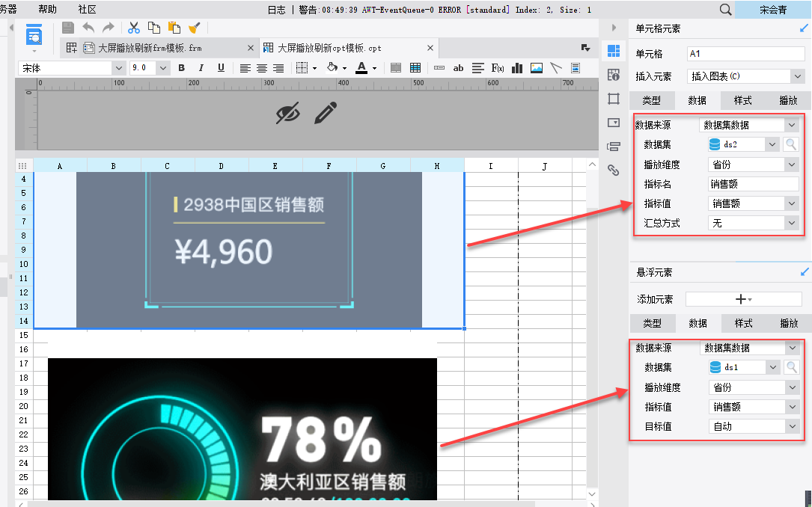Click the fill background color bucket

332,67
